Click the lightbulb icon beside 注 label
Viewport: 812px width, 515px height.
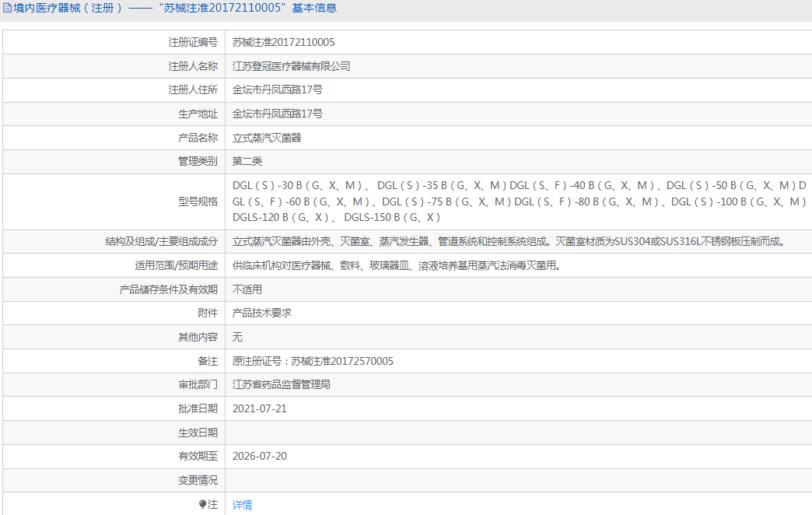[x=202, y=504]
